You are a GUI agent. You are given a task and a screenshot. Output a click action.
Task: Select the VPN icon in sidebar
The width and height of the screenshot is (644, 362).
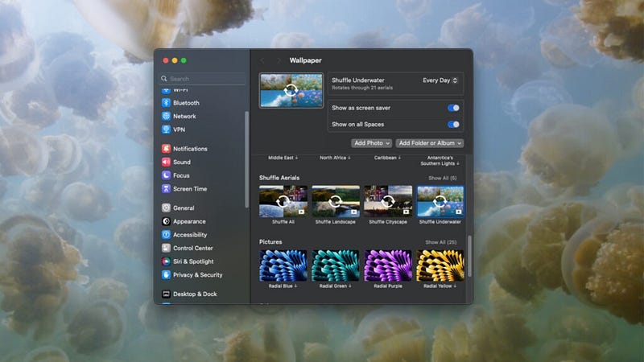pyautogui.click(x=166, y=130)
